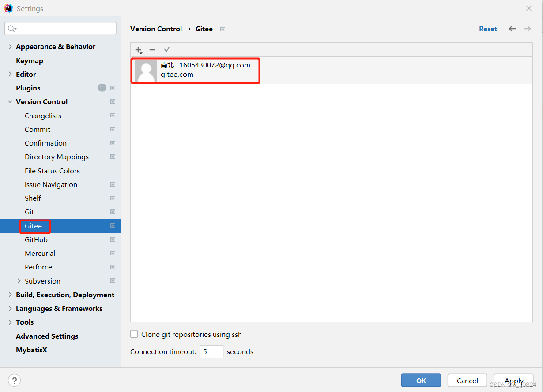The image size is (543, 392).
Task: Close the Settings dialog window
Action: click(529, 8)
